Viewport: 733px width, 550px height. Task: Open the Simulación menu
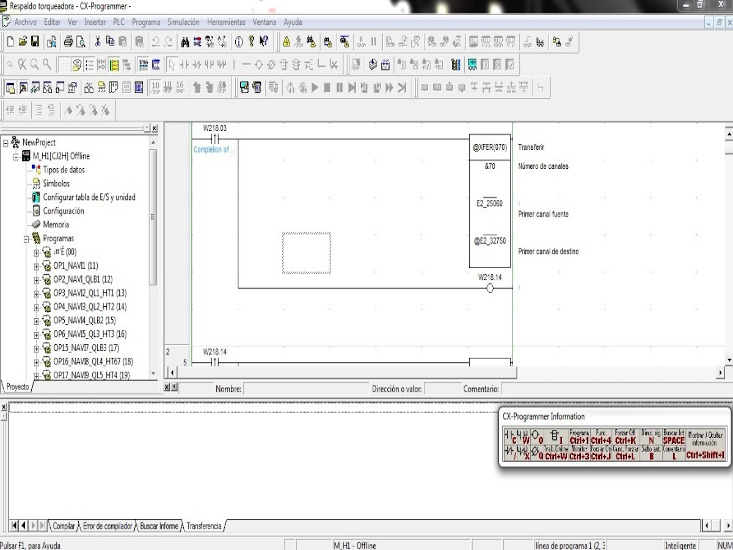tap(182, 20)
